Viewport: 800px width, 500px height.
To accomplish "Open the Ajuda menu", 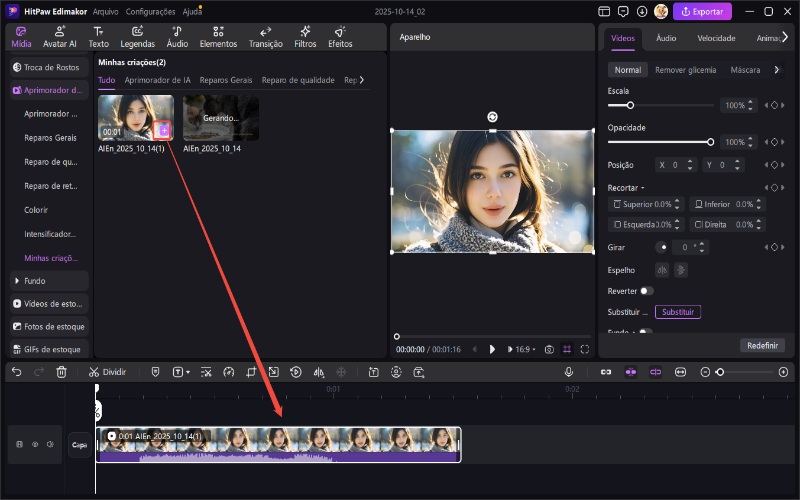I will [x=192, y=11].
